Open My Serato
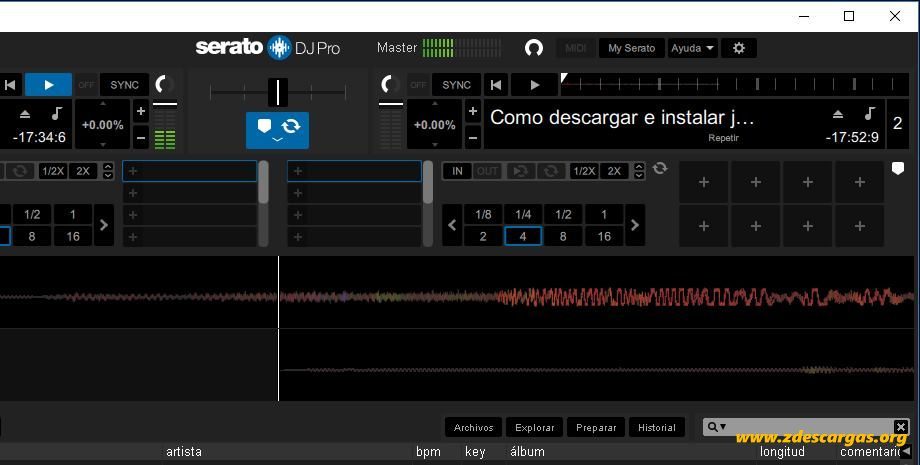This screenshot has height=465, width=920. click(631, 48)
